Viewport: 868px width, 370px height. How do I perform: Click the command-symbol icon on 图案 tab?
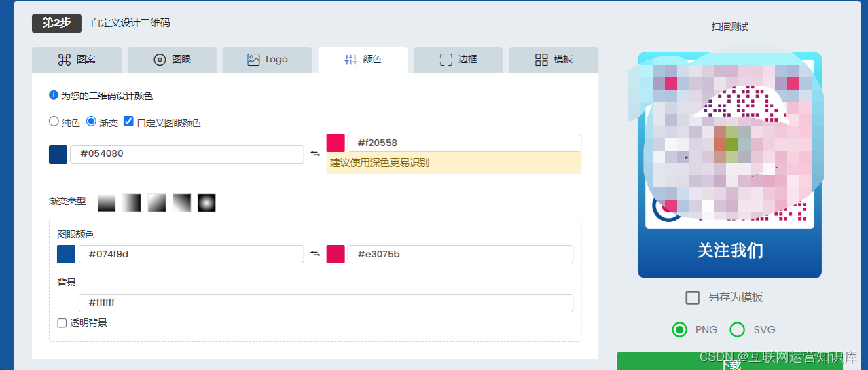(x=65, y=60)
